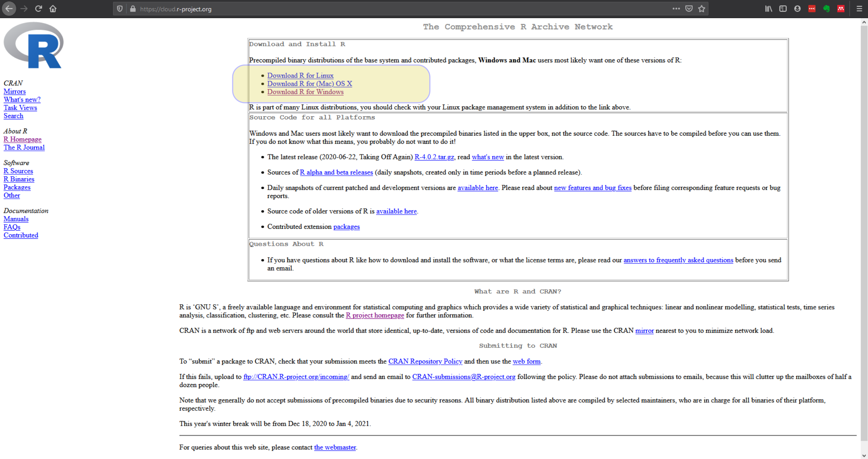The height and width of the screenshot is (459, 868).
Task: Contact the webmaster link
Action: coord(335,447)
